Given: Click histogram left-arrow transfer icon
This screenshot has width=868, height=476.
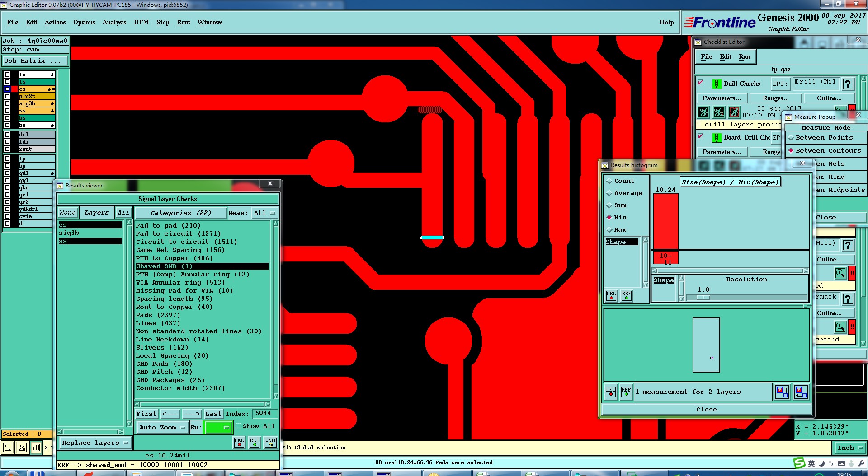Looking at the screenshot, I should (801, 392).
